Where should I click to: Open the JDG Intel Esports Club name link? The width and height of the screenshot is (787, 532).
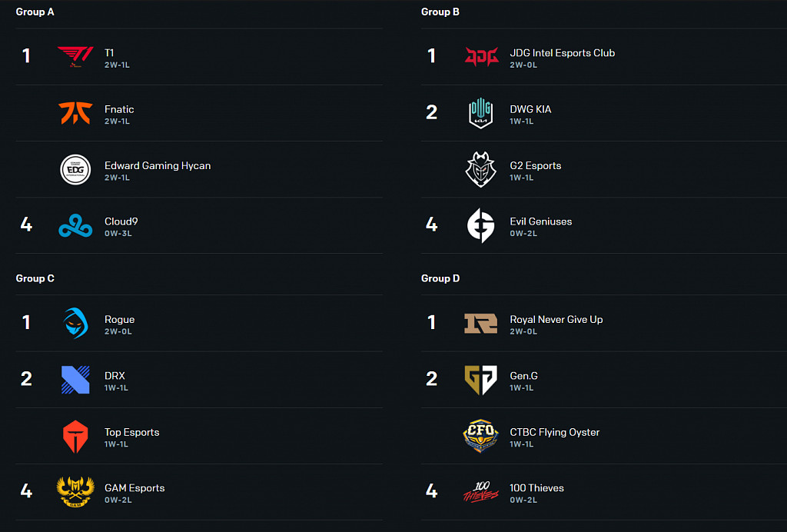tap(562, 53)
